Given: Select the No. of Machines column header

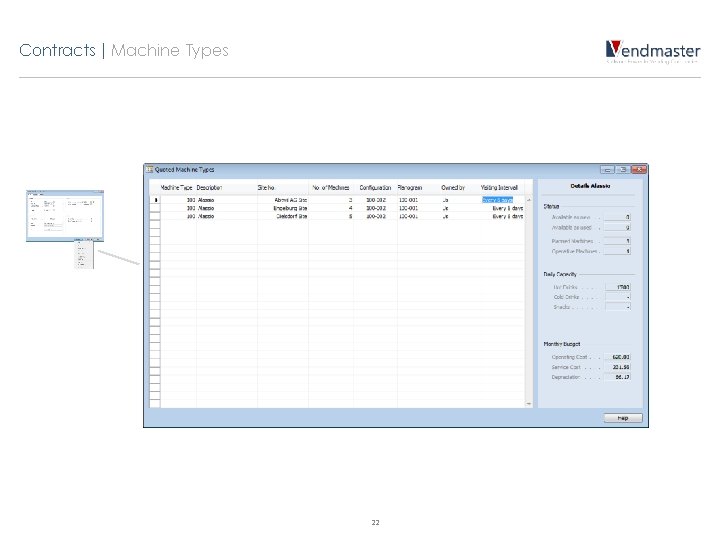Looking at the screenshot, I should 331,187.
